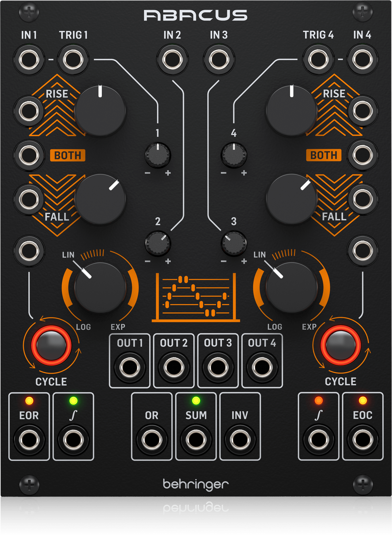Click the left RISE knob
Viewport: 392px width, 535px height.
click(x=100, y=111)
